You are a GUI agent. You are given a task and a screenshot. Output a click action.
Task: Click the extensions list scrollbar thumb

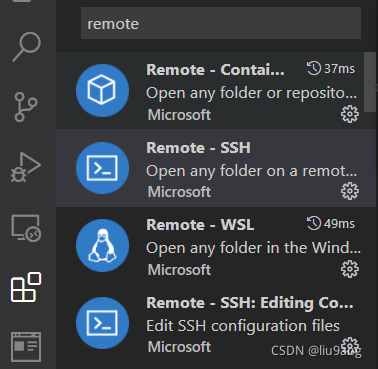point(369,82)
